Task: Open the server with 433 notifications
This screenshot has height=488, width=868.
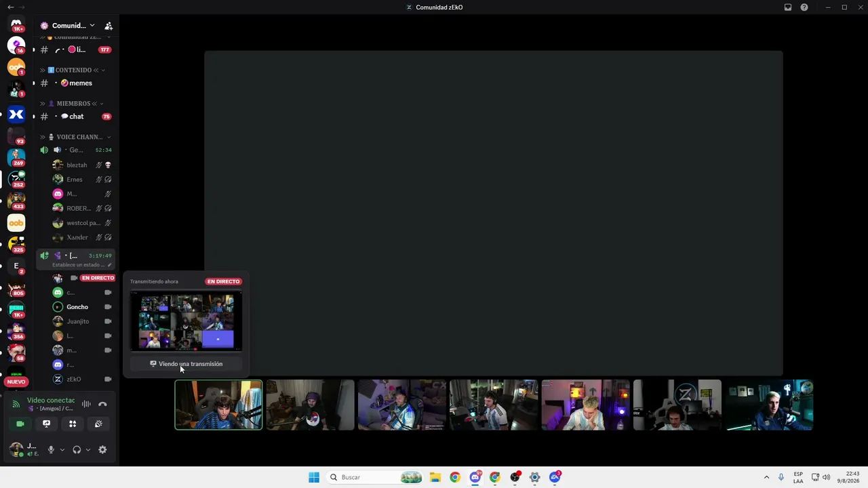Action: point(16,201)
